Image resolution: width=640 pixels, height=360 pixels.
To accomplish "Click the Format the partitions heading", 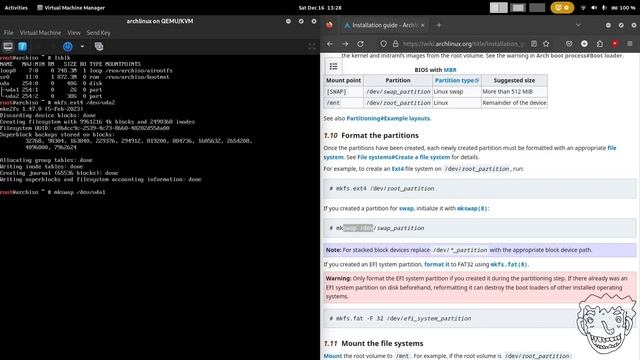I will click(x=380, y=136).
